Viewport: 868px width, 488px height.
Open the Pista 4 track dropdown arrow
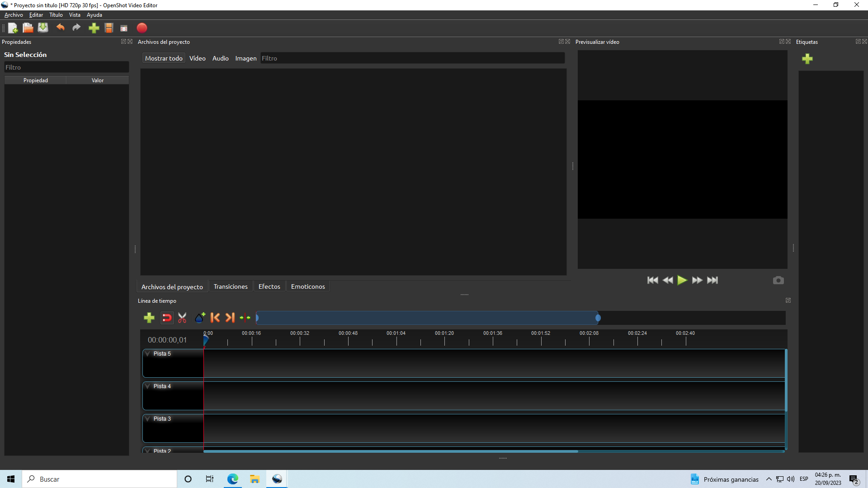(x=148, y=386)
